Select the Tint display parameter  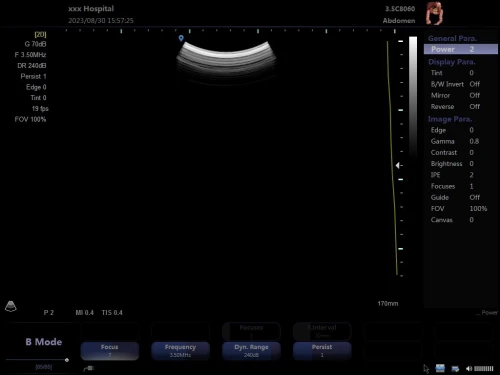(x=461, y=73)
